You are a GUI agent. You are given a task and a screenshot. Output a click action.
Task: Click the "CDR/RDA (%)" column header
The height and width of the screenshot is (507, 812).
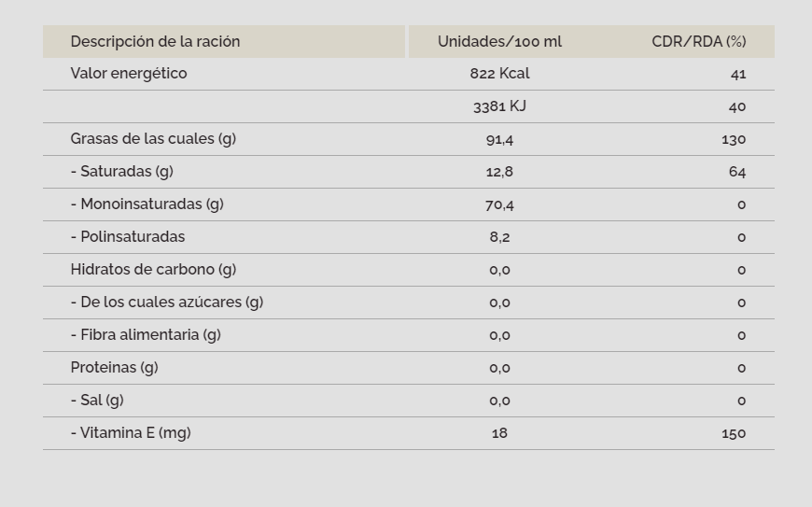click(x=698, y=41)
